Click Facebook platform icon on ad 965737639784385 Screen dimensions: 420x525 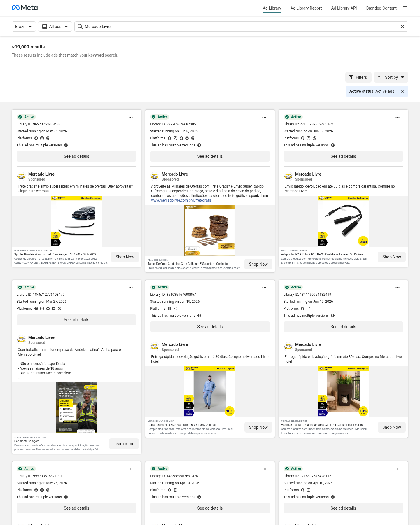coord(36,138)
